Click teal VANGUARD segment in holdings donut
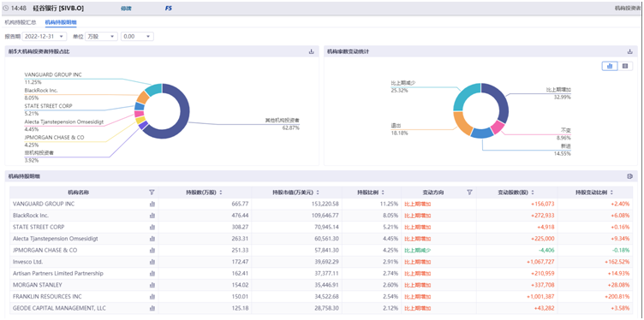This screenshot has width=644, height=320. [154, 89]
